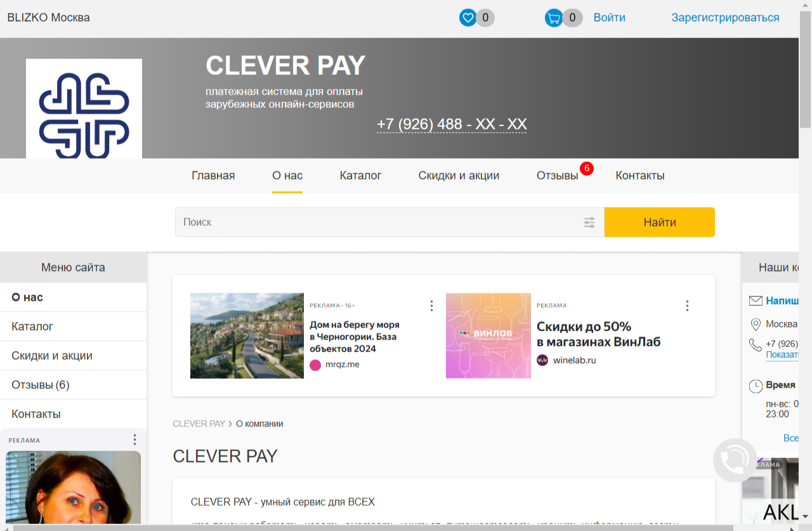Click the floating phone callback icon
Image resolution: width=812 pixels, height=531 pixels.
735,460
